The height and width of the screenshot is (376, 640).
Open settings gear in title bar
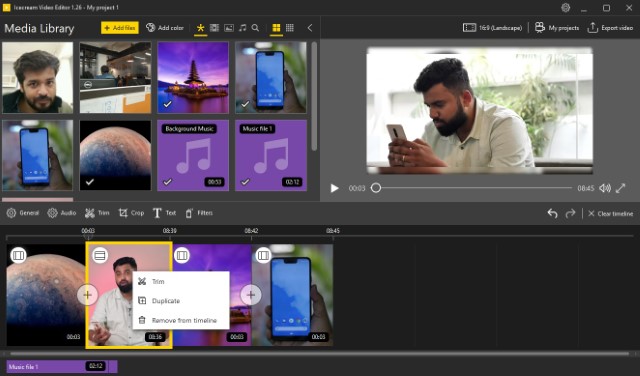click(x=565, y=7)
